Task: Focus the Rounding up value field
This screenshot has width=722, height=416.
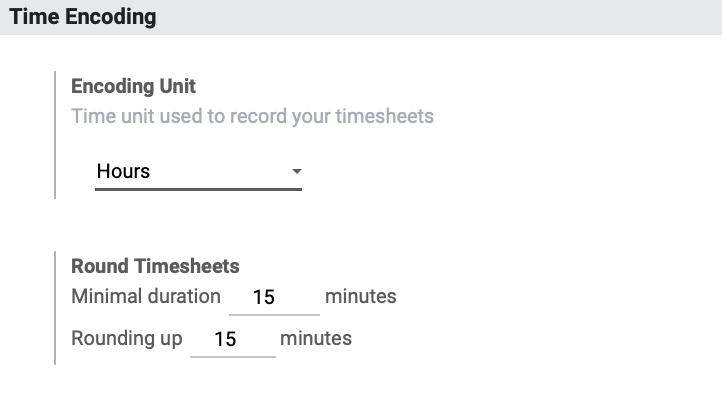Action: pyautogui.click(x=233, y=339)
